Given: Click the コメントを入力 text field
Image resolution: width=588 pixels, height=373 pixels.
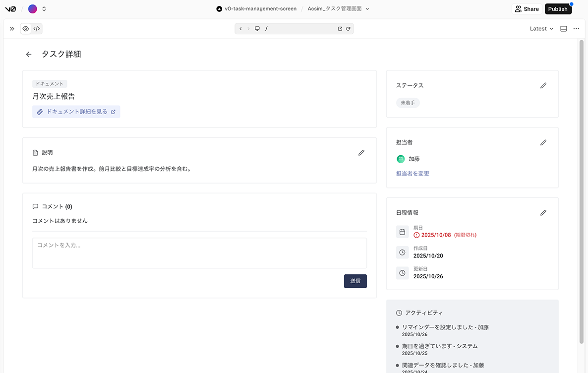Looking at the screenshot, I should click(199, 253).
